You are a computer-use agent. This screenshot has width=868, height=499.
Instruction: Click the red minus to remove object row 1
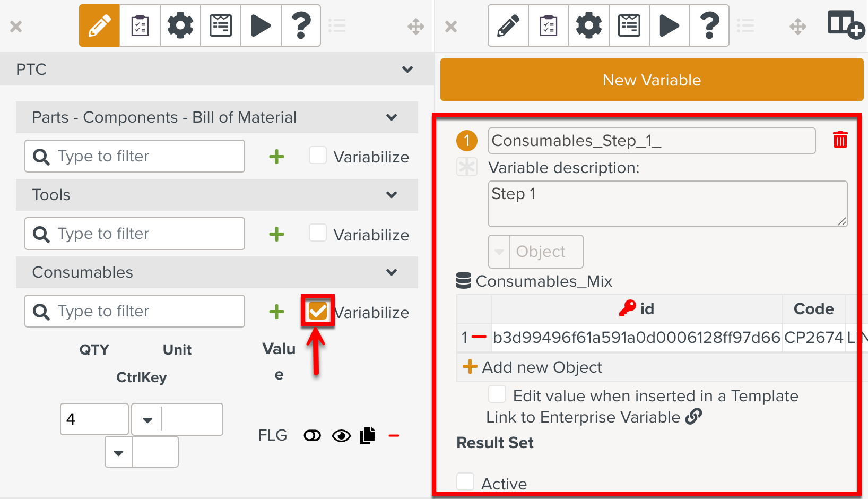(x=479, y=337)
